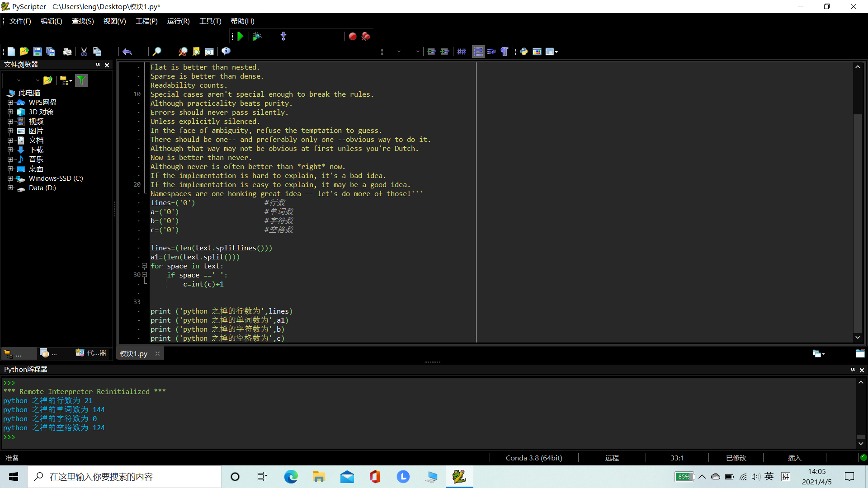Click the undo arrow icon

pos(127,52)
